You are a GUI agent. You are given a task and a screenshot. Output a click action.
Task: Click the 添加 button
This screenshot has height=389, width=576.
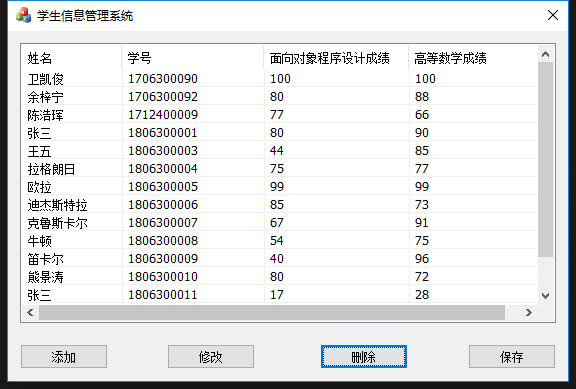64,356
